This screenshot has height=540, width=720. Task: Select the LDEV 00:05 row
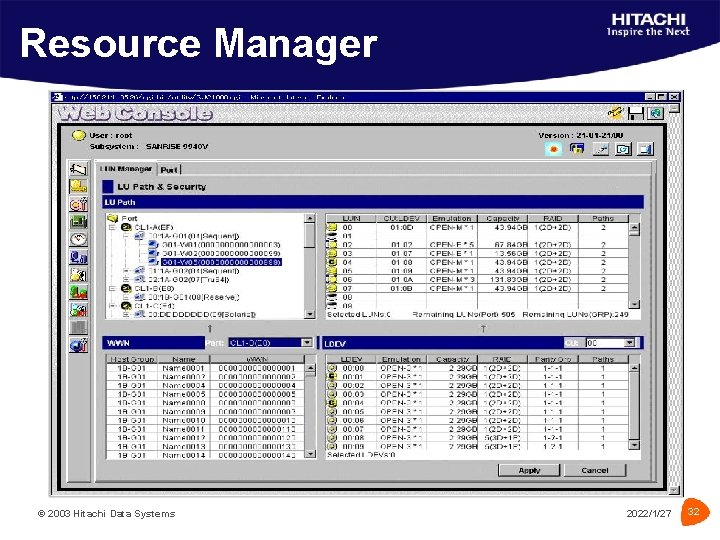[x=478, y=411]
